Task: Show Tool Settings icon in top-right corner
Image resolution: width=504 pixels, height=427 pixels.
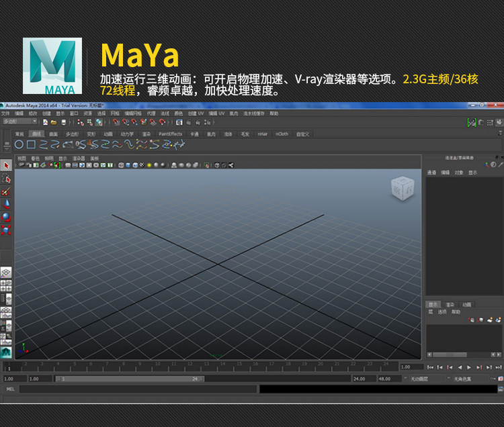Action: pyautogui.click(x=489, y=122)
